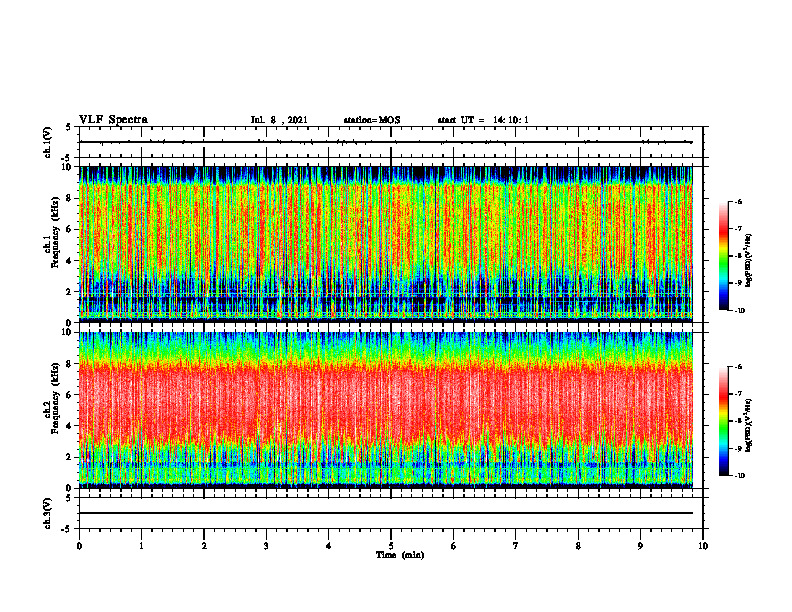792x612 pixels.
Task: Click the "-10" label on ch.1 color bar
Action: tap(739, 311)
